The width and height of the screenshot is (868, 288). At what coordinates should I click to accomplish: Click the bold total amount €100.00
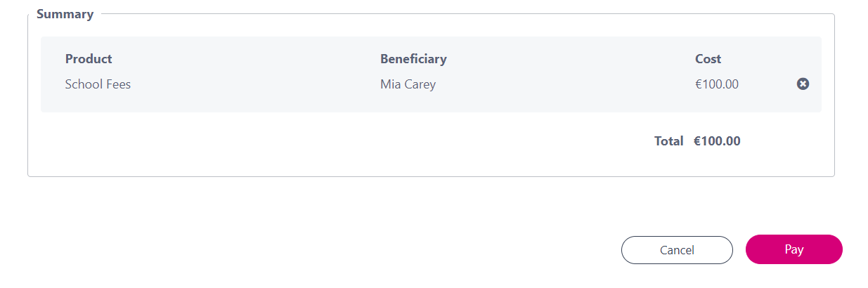pyautogui.click(x=717, y=141)
